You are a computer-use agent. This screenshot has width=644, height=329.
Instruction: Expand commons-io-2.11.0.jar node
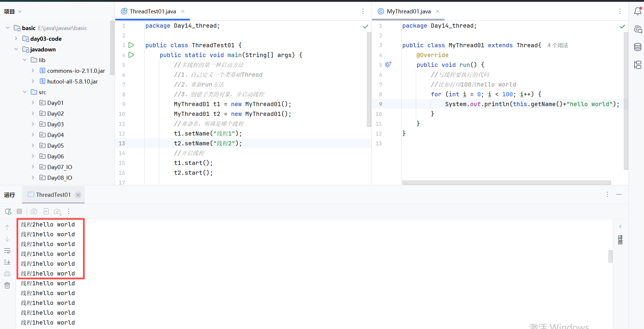[33, 70]
